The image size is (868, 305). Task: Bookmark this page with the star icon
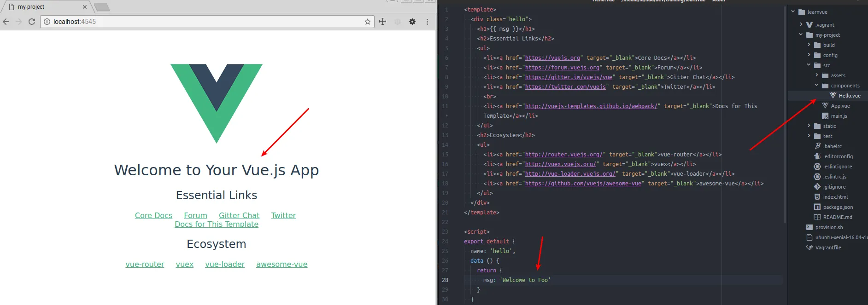pyautogui.click(x=368, y=22)
